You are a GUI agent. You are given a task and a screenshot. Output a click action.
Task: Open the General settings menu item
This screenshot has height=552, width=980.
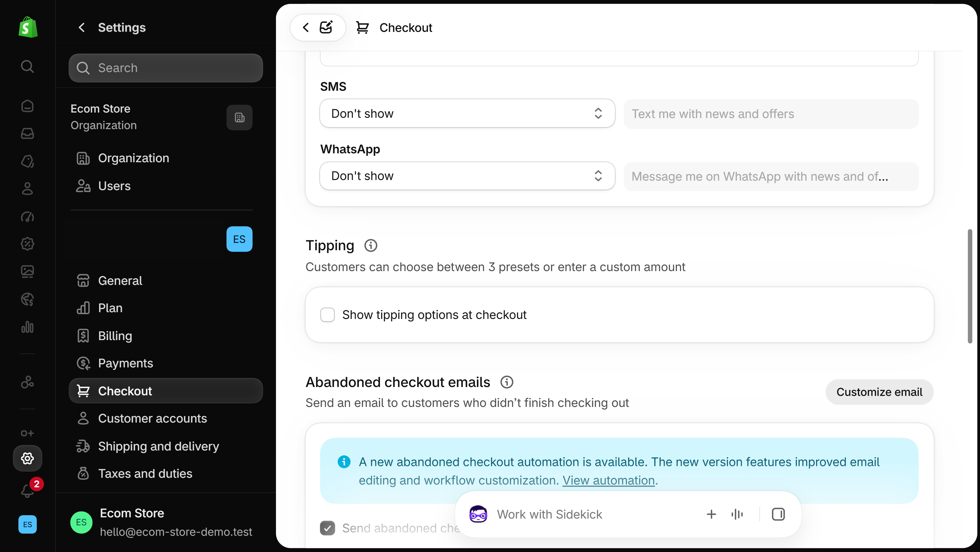166,280
